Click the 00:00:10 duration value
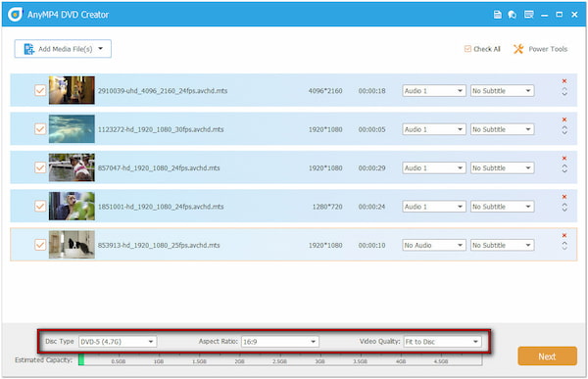Viewport: 588px width, 379px height. point(371,245)
